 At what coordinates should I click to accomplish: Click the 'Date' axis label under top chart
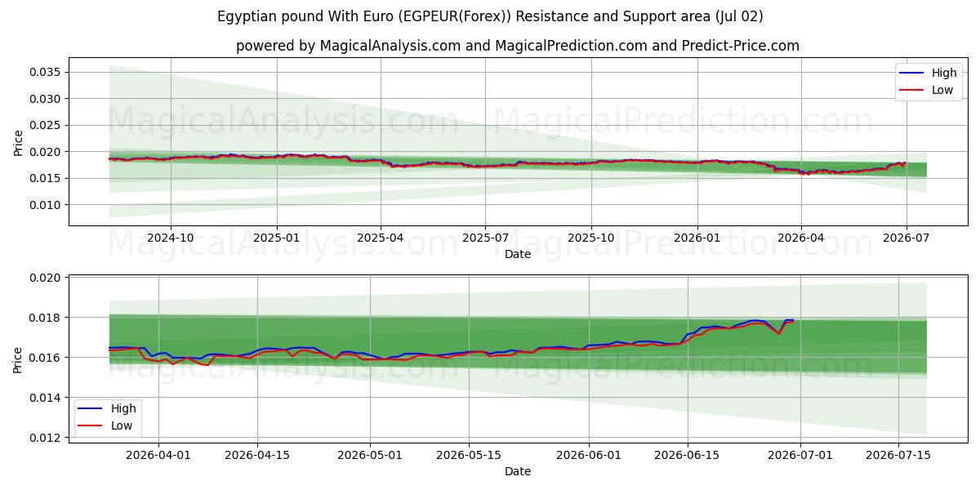click(x=518, y=254)
